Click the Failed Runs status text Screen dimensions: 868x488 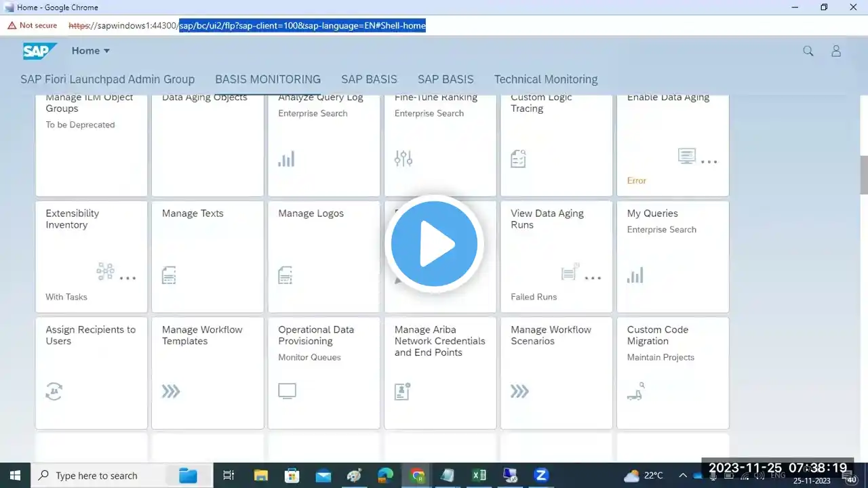click(534, 297)
